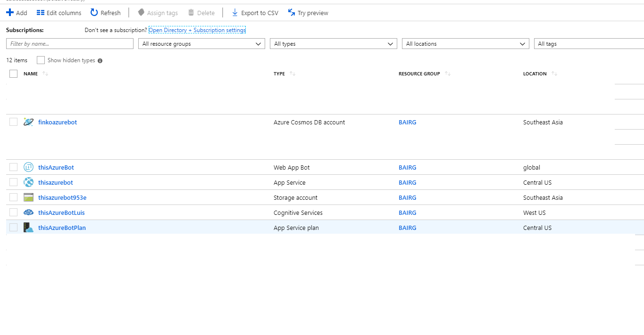Sort the list by the NAME column arrows

click(x=45, y=74)
